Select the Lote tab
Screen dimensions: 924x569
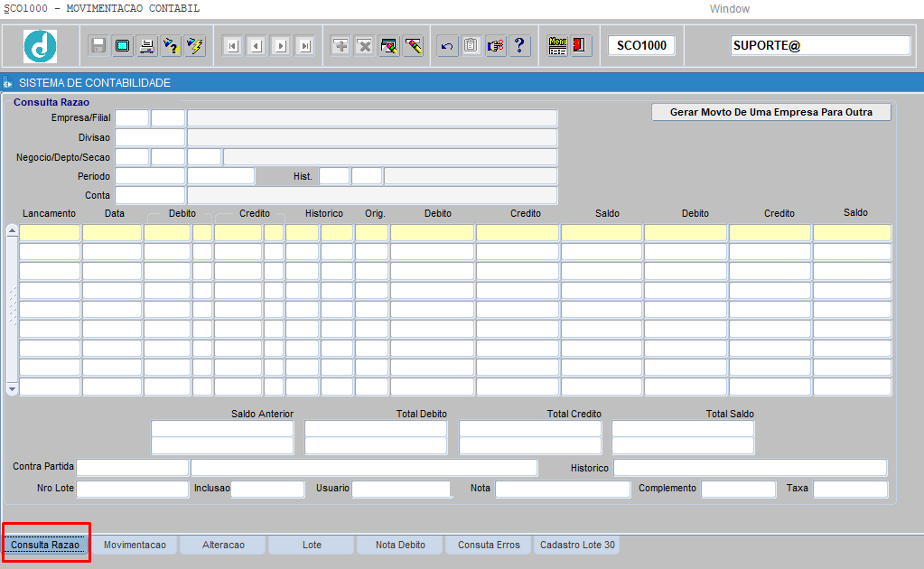pos(312,545)
